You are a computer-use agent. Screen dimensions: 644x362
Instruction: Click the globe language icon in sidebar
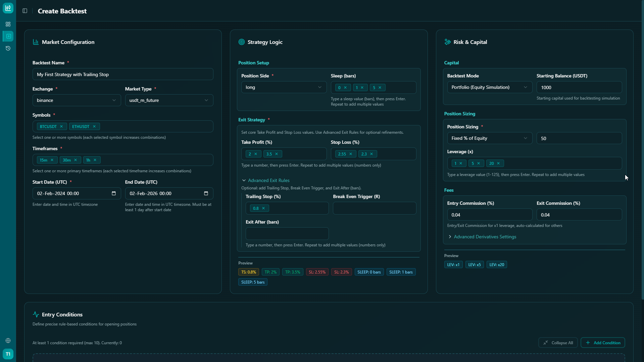[8, 341]
